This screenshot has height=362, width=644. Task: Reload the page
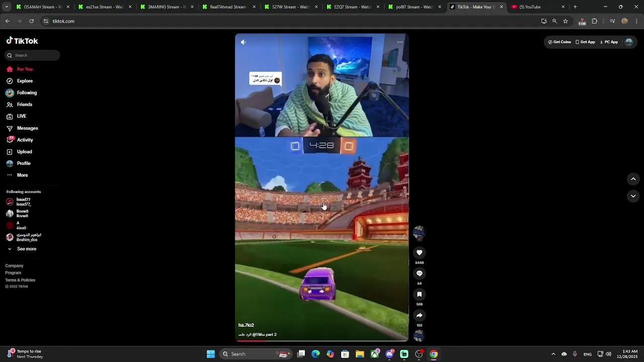31,21
